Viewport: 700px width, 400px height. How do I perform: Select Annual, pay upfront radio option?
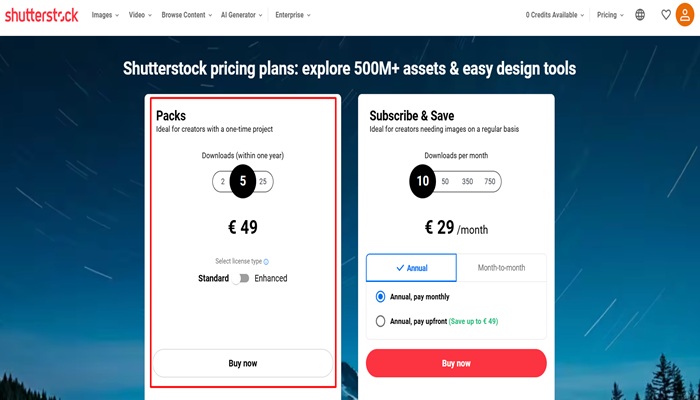pyautogui.click(x=380, y=321)
